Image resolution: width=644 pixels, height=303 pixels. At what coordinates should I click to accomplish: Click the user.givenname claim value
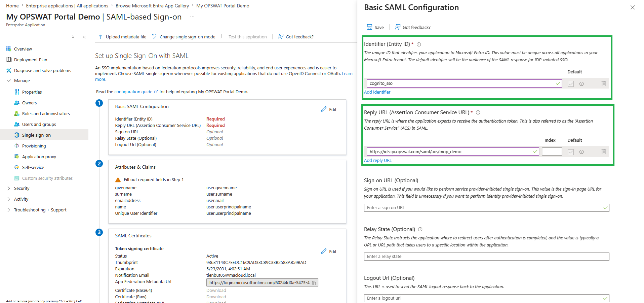click(222, 188)
